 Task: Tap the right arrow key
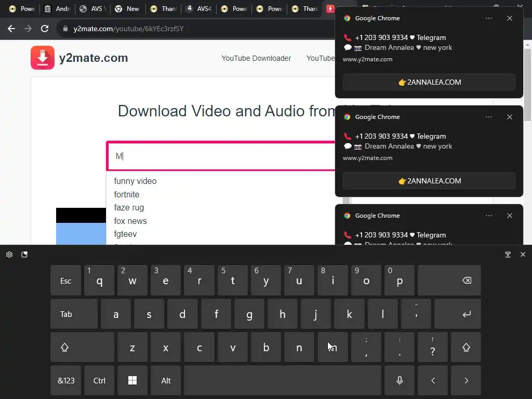pyautogui.click(x=466, y=380)
